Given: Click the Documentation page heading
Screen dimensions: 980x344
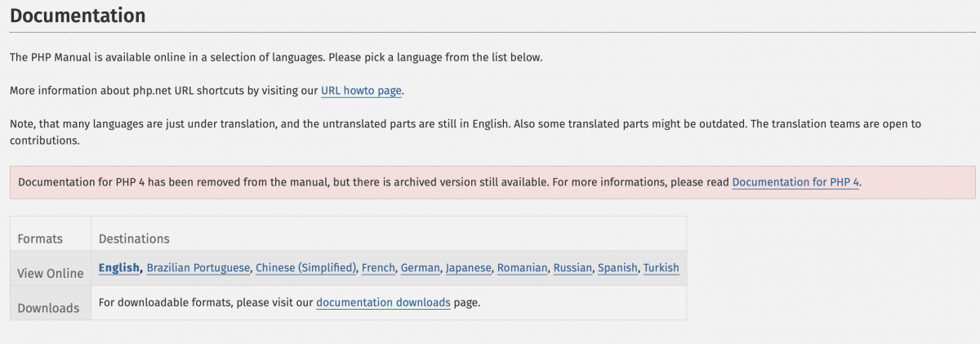Looking at the screenshot, I should (x=78, y=15).
